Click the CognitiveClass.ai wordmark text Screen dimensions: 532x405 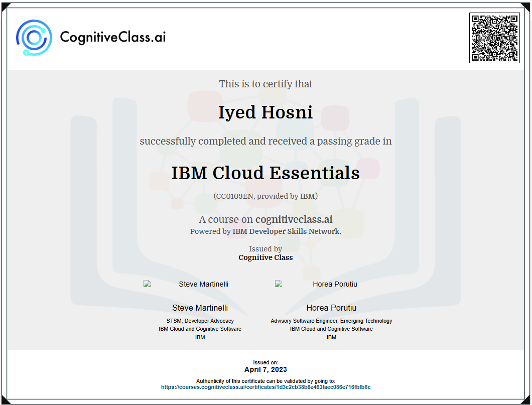click(113, 37)
